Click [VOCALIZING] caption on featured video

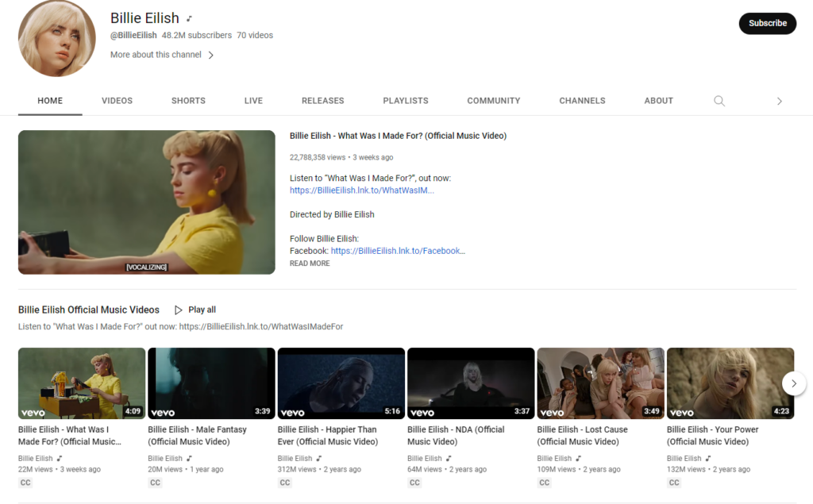click(x=147, y=267)
